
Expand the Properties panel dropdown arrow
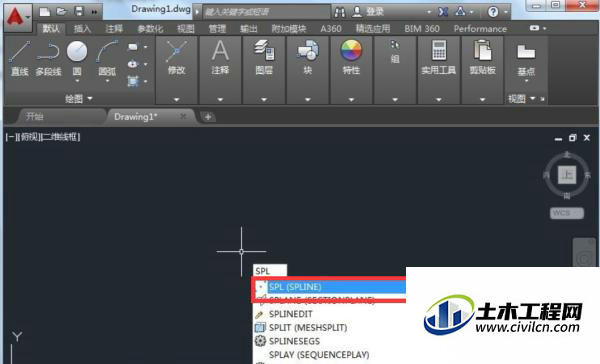coord(351,100)
